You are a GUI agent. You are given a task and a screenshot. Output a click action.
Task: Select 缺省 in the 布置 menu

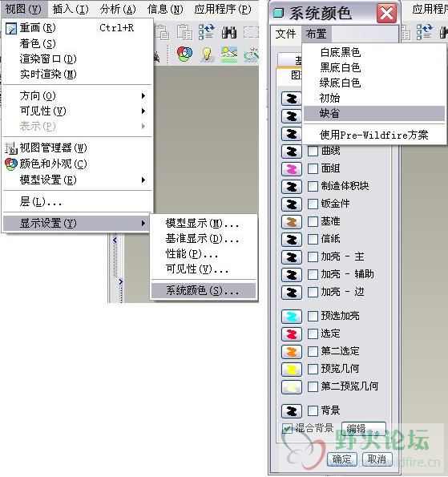coord(374,114)
